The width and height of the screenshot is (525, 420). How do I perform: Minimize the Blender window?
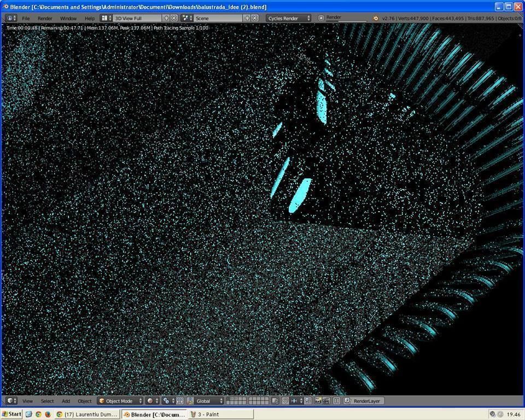[x=499, y=7]
